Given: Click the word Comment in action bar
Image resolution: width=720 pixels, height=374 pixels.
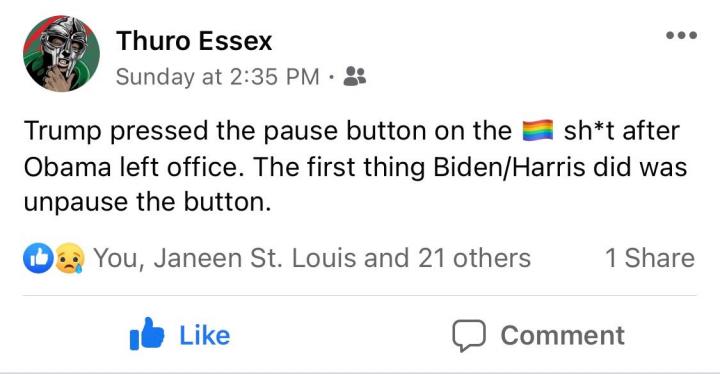Looking at the screenshot, I should coord(563,335).
